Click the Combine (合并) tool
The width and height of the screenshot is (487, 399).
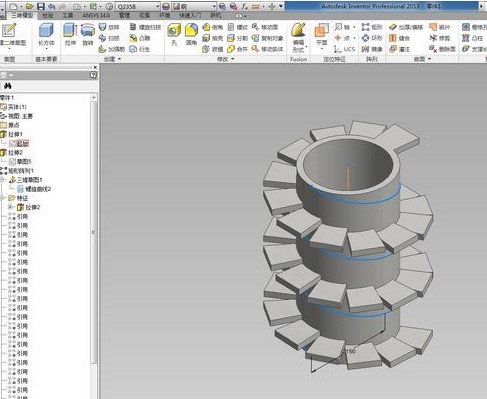(x=237, y=49)
